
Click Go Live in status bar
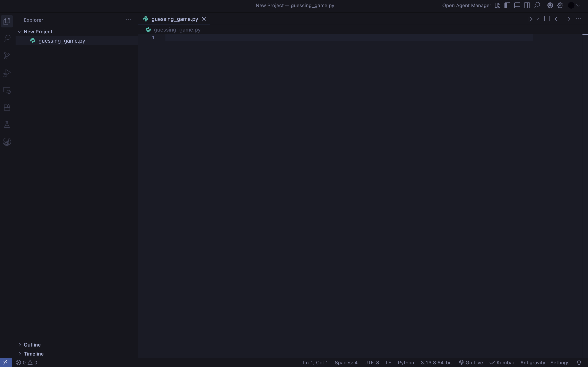pos(471,362)
